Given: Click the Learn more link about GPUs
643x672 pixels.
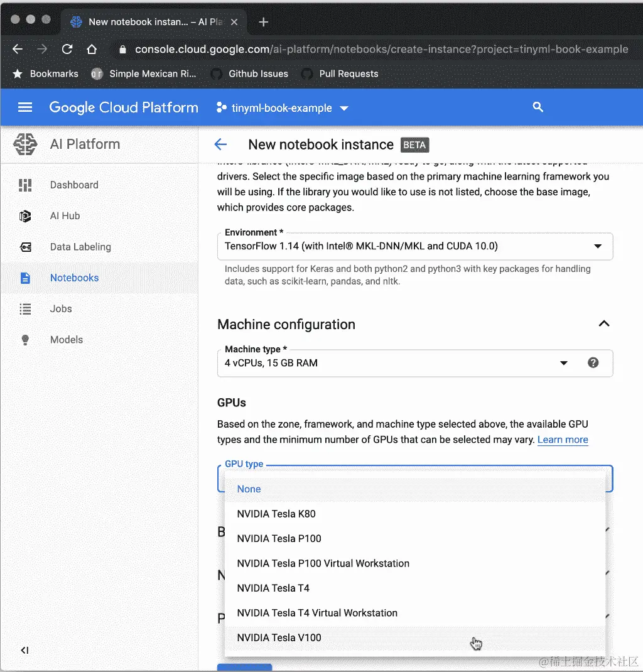Looking at the screenshot, I should point(563,440).
